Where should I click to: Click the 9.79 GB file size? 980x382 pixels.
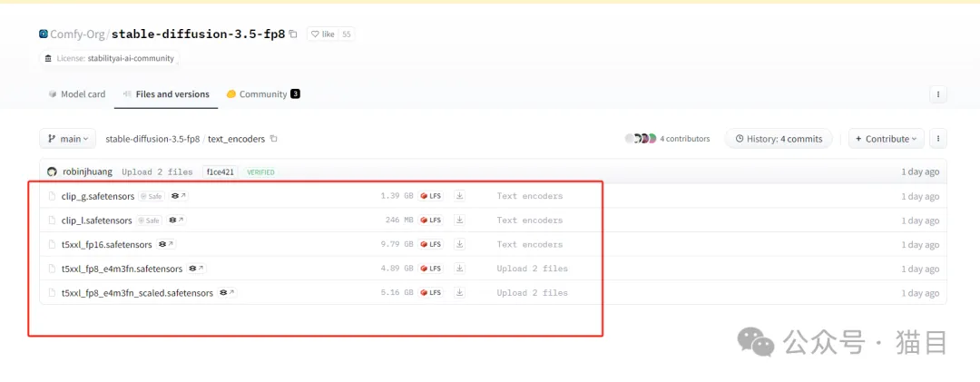pos(397,244)
